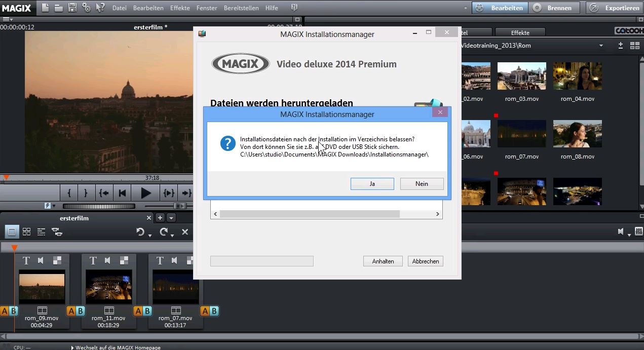Open title editor on rom_09.mov scene
This screenshot has height=350, width=644.
pyautogui.click(x=26, y=260)
